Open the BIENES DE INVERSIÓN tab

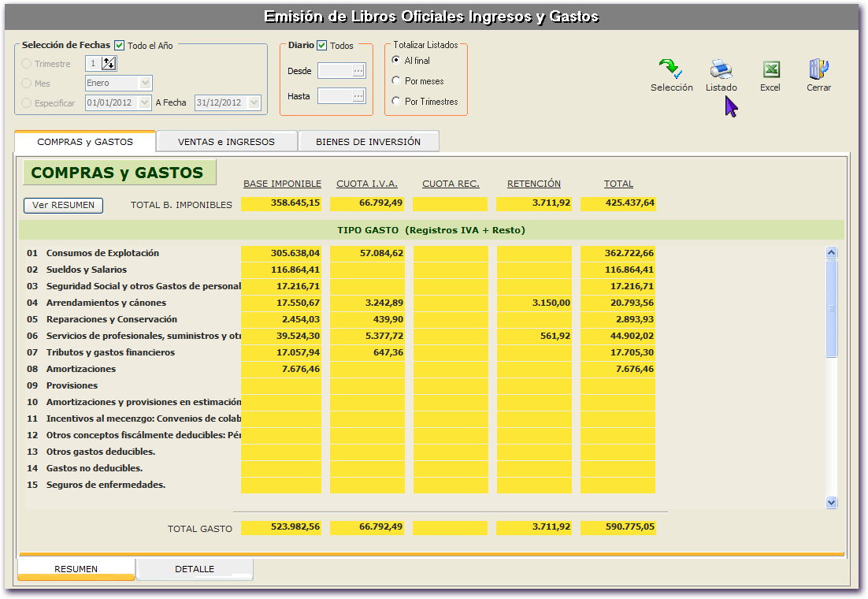[368, 142]
